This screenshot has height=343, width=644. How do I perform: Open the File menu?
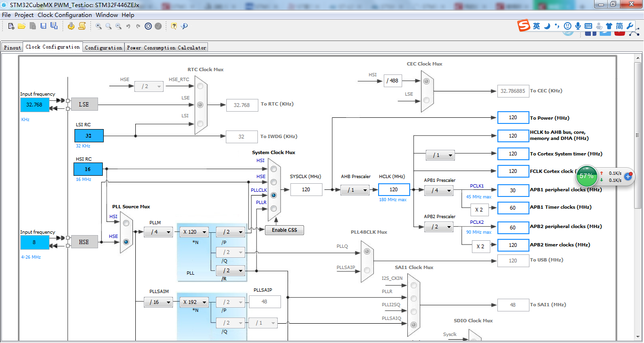click(x=6, y=15)
